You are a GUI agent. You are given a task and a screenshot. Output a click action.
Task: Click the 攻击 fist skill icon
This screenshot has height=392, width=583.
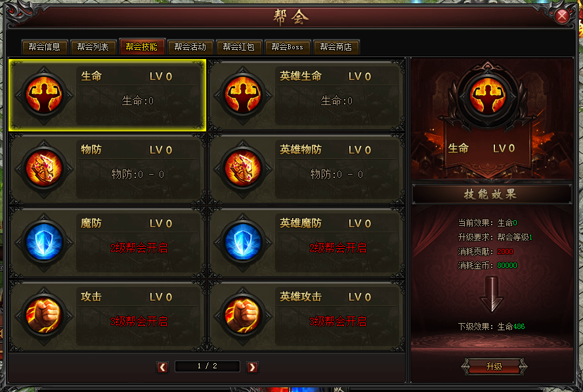pos(44,316)
